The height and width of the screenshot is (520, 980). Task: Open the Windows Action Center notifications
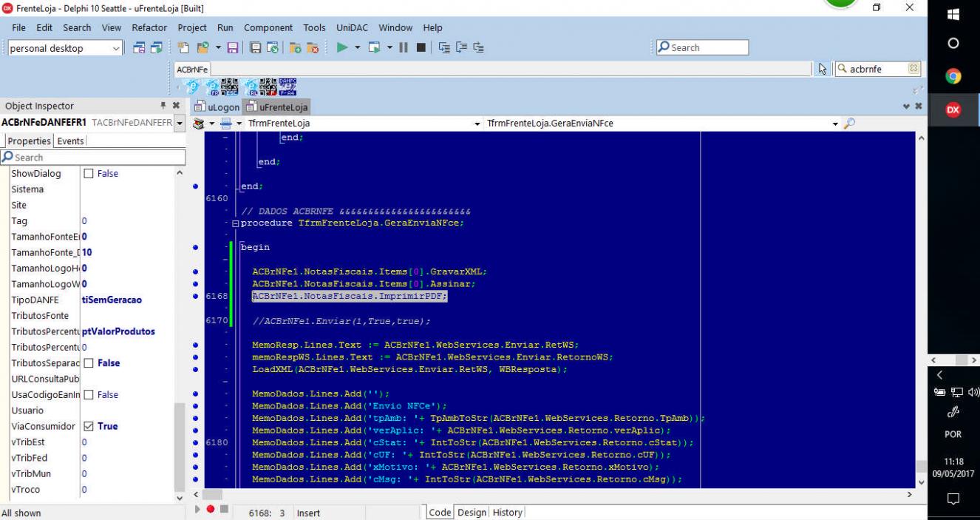953,500
